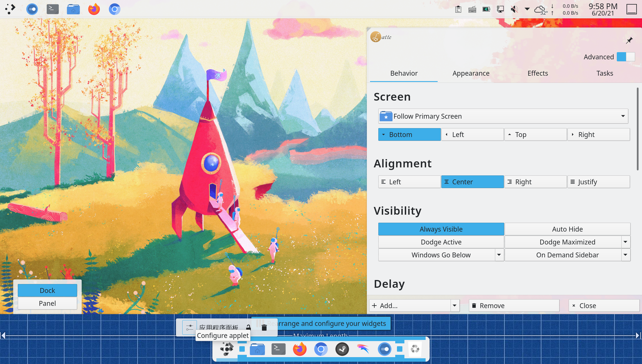The image size is (642, 364).
Task: Click the pin icon in Latte settings
Action: pyautogui.click(x=629, y=40)
